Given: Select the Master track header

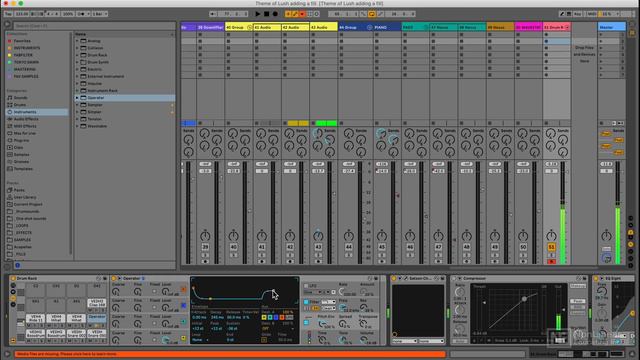Looking at the screenshot, I should (x=611, y=27).
